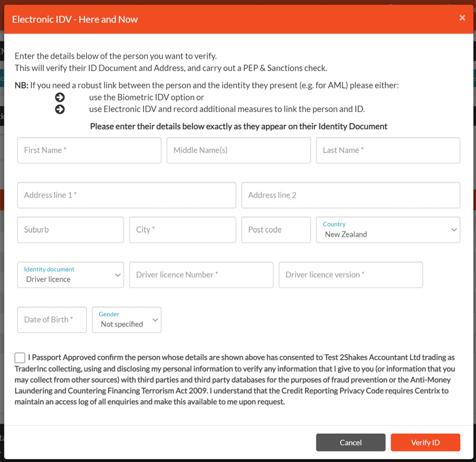Click the Driver licence version field
The width and height of the screenshot is (476, 462).
tap(350, 275)
